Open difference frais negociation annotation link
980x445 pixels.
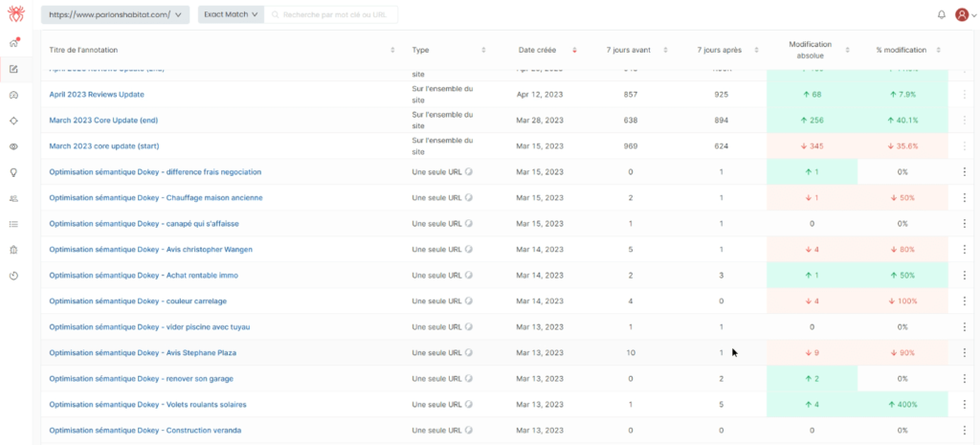tap(155, 172)
